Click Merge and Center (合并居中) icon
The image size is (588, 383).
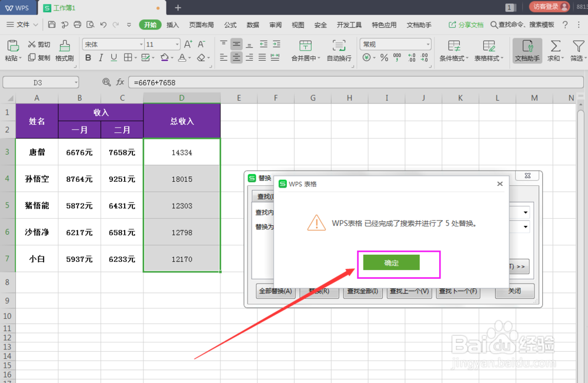coord(305,46)
